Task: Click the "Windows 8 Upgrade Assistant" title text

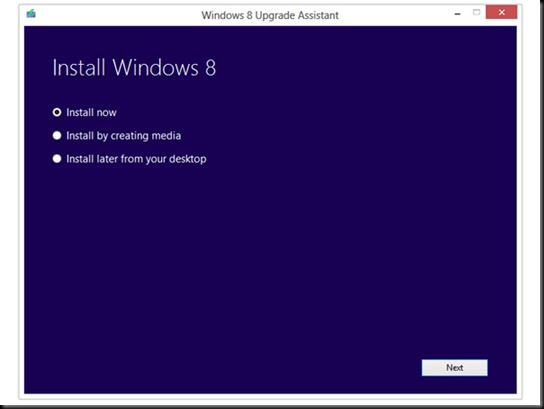Action: 270,15
